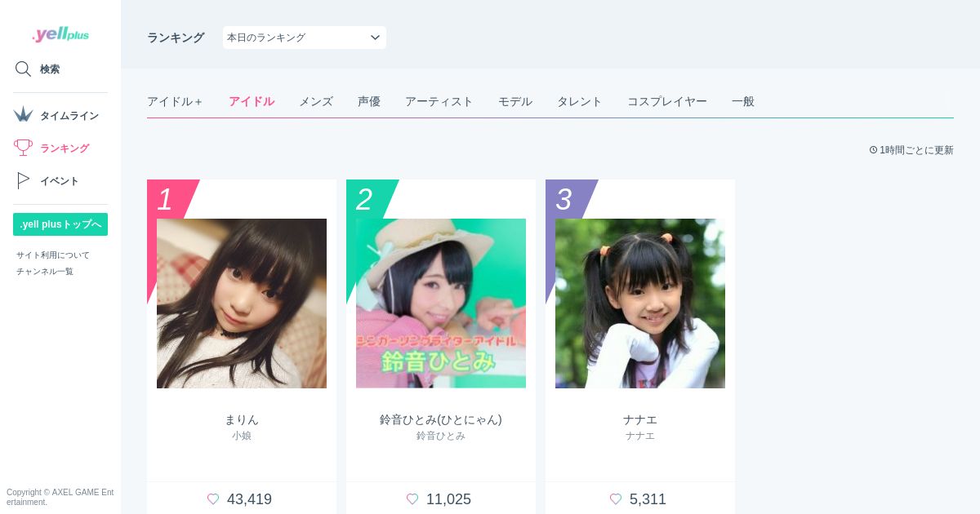Click heart icon beside 5,311
Viewport: 980px width, 514px height.
(616, 499)
